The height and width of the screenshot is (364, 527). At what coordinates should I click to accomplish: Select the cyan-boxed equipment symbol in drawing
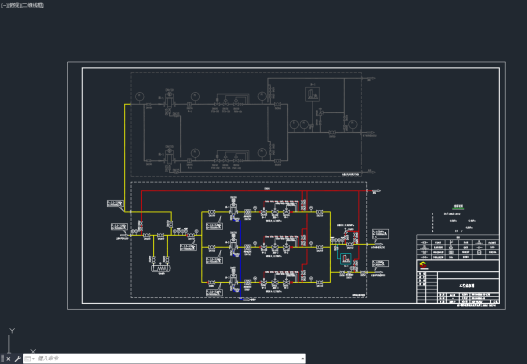[346, 259]
